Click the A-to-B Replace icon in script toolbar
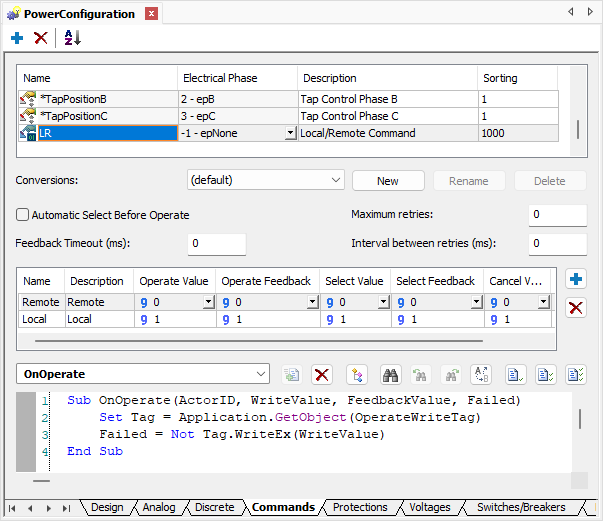Screen dimensions: 603x521 [480, 374]
